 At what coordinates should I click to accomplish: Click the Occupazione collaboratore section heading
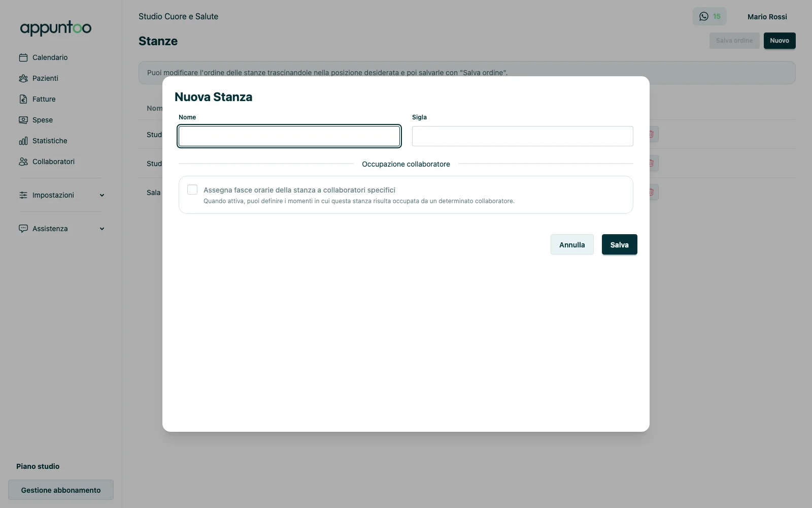click(406, 164)
